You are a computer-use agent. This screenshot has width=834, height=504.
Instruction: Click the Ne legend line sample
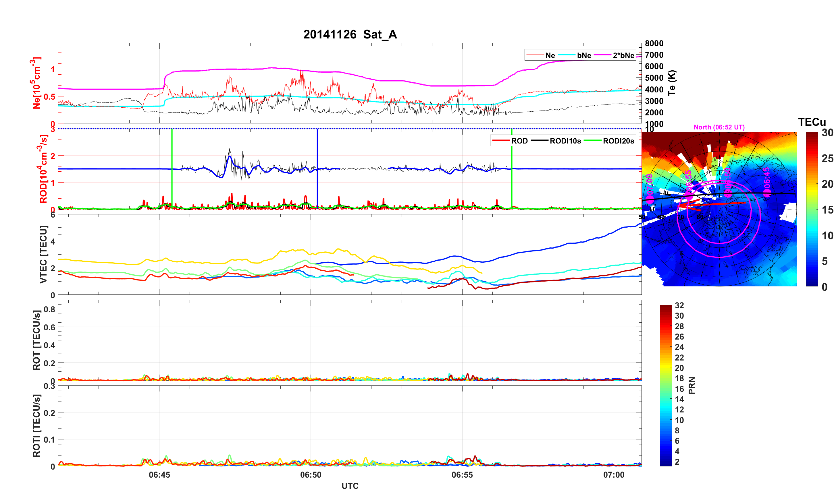(x=536, y=55)
